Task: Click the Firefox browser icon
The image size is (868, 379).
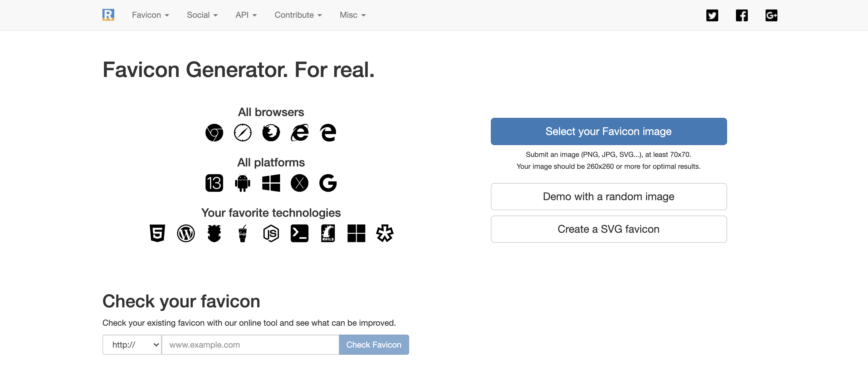Action: point(271,133)
